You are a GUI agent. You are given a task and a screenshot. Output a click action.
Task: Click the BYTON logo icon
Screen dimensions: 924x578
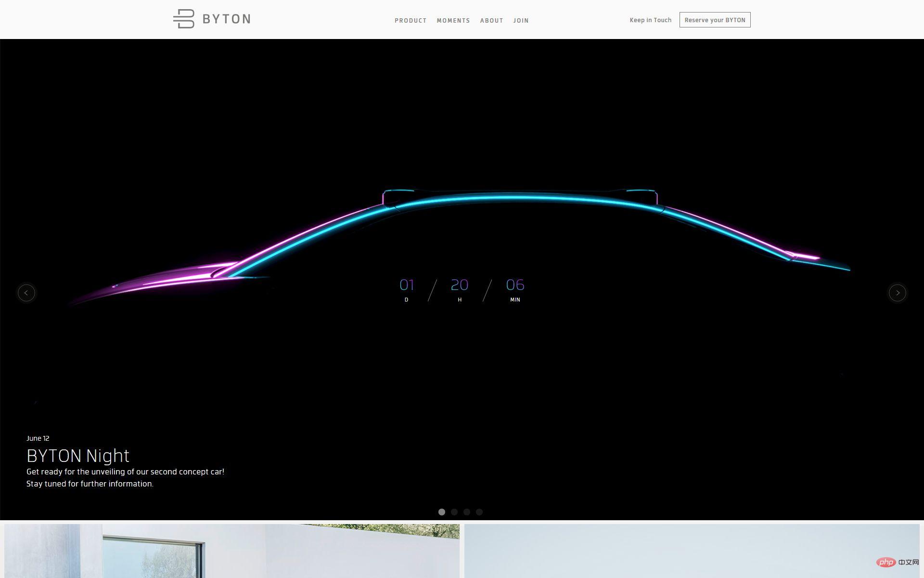pos(183,19)
